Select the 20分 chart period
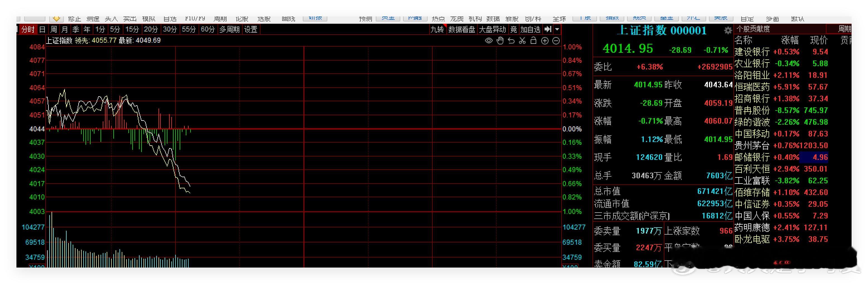This screenshot has width=868, height=284. [x=151, y=29]
